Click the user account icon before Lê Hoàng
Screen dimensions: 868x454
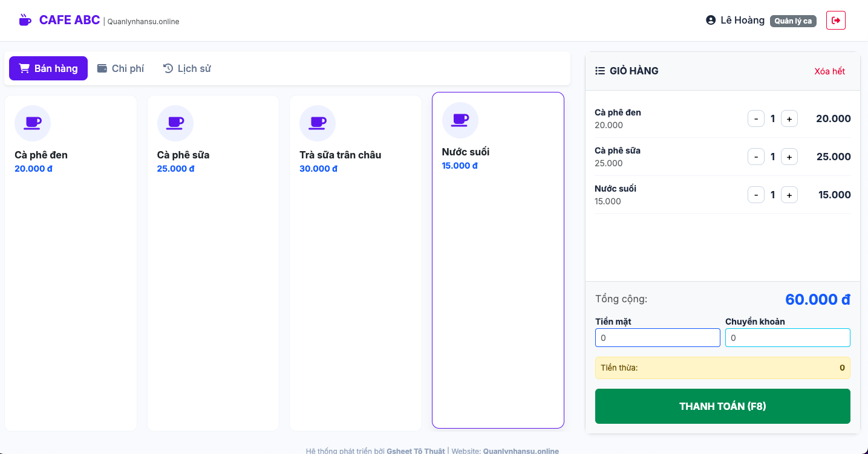710,19
